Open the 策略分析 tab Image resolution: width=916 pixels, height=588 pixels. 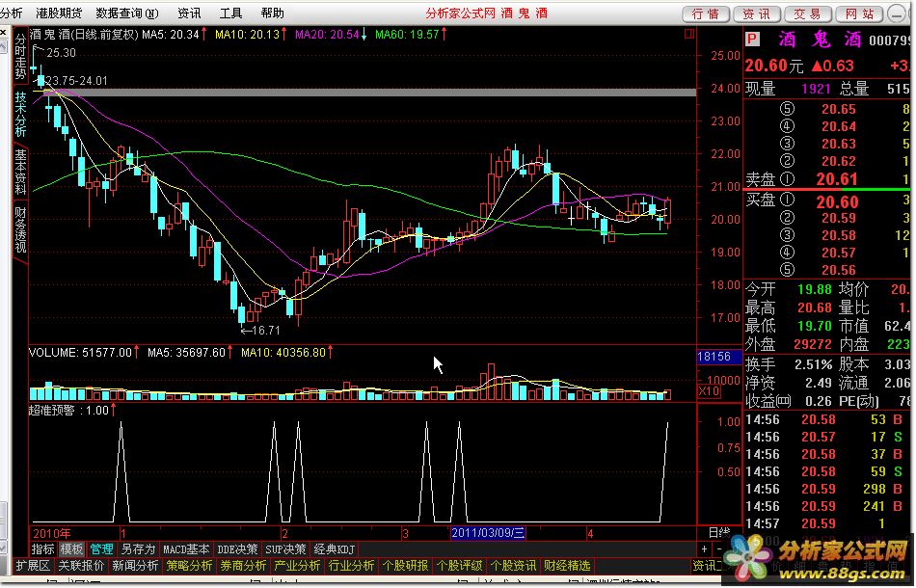coord(189,566)
